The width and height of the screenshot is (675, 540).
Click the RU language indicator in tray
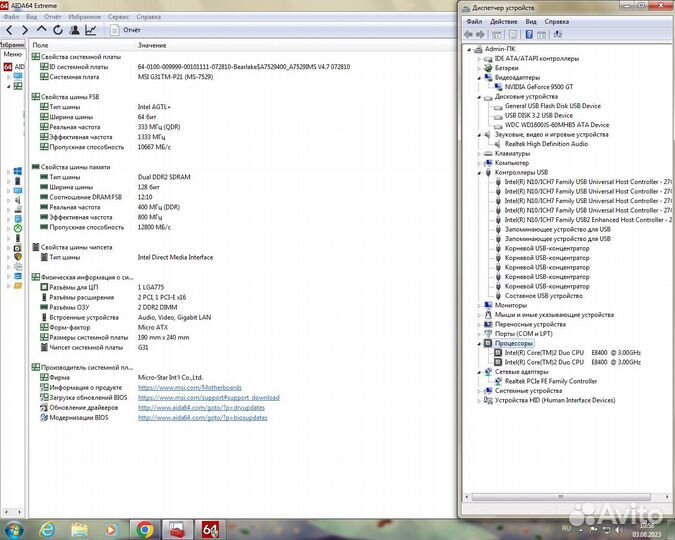coord(566,528)
